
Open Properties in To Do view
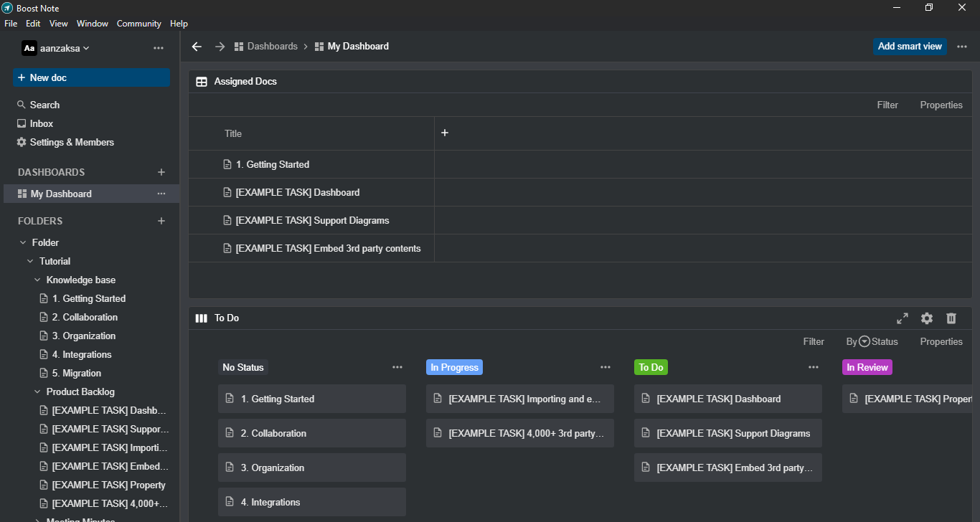(x=941, y=342)
